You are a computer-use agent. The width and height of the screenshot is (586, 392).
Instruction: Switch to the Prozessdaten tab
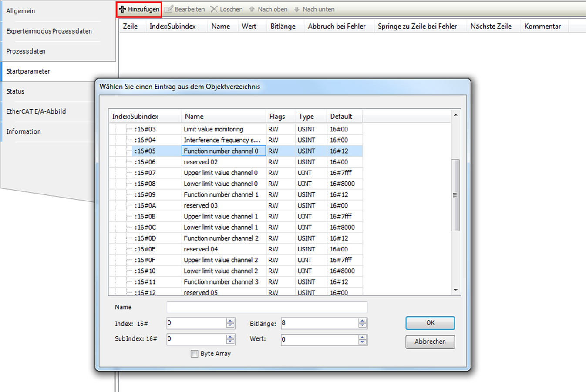(26, 51)
